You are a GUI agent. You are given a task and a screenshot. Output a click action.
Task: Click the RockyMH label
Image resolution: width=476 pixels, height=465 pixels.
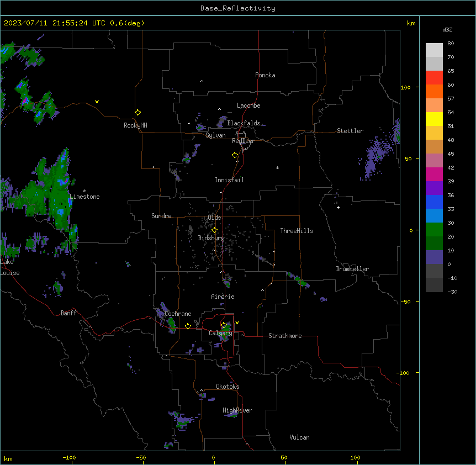pos(135,125)
